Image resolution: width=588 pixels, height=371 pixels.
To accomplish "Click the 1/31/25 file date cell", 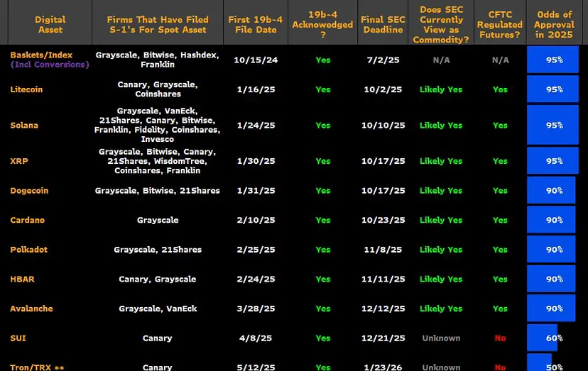I will [x=256, y=191].
